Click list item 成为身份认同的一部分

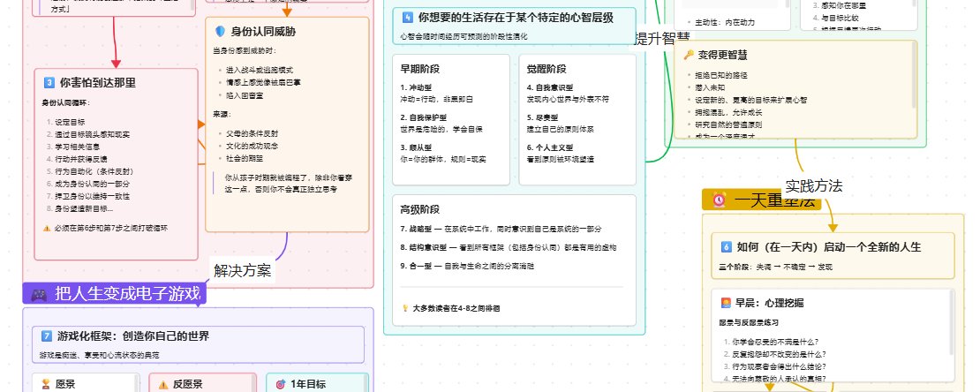(93, 184)
